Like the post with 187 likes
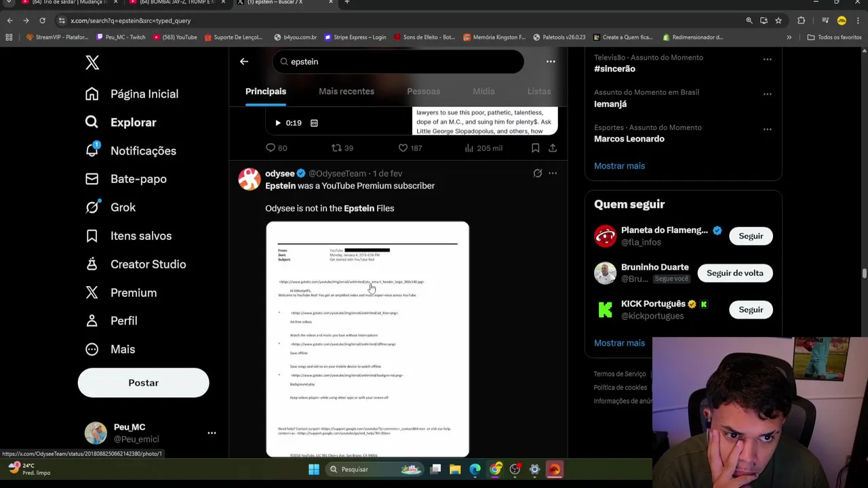Image resolution: width=868 pixels, height=488 pixels. coord(410,148)
